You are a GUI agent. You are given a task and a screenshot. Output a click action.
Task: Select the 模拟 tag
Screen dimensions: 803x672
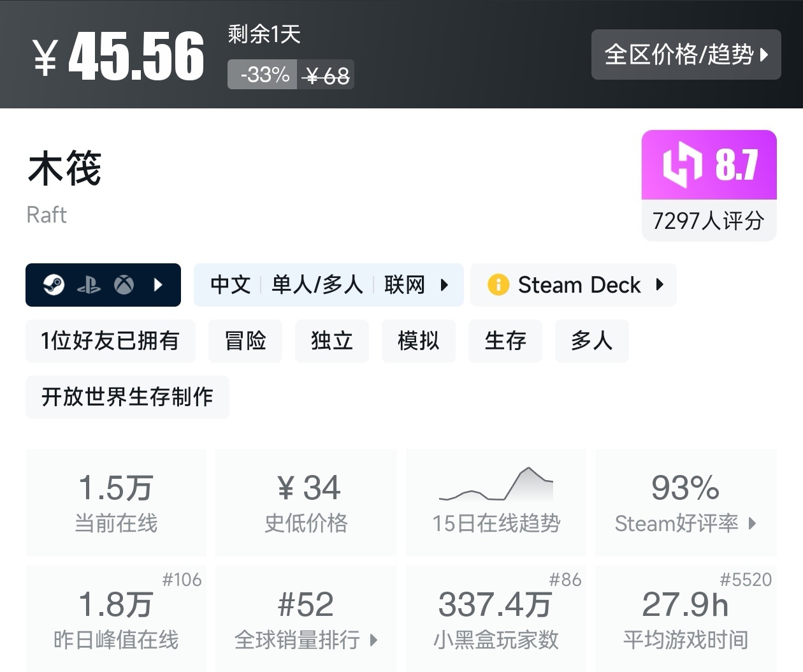[x=419, y=340]
